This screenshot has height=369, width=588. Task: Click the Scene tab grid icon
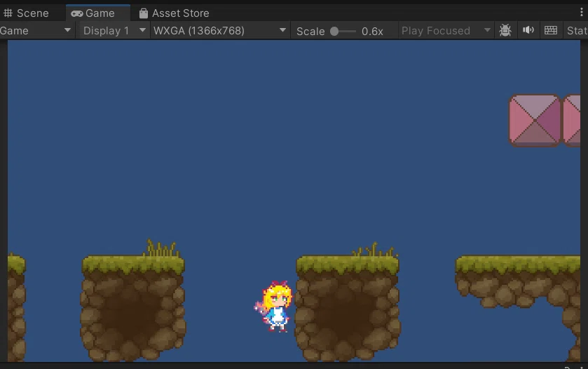(8, 13)
